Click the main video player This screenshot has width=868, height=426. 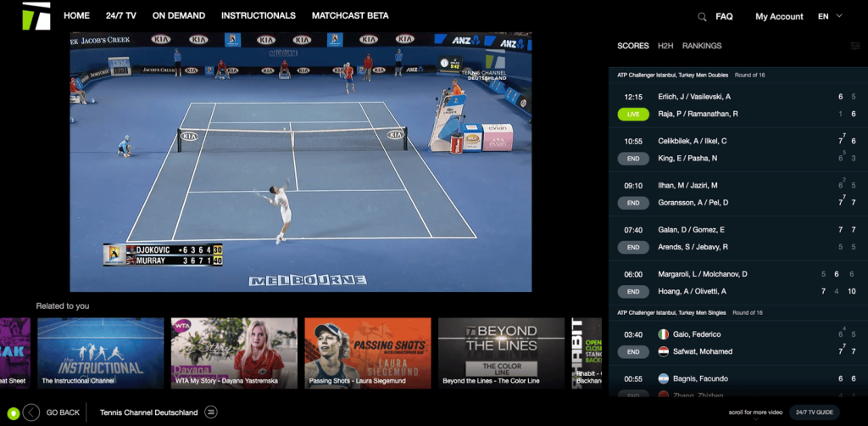[x=301, y=162]
